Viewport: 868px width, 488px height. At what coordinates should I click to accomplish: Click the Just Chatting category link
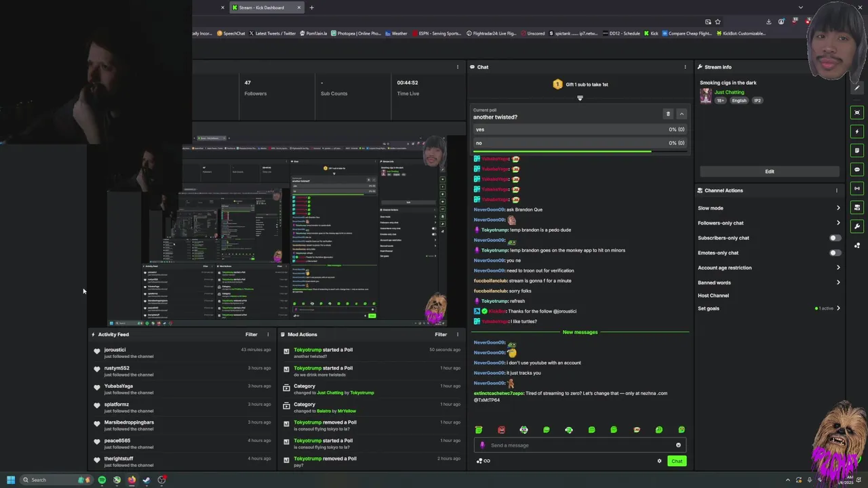(729, 92)
